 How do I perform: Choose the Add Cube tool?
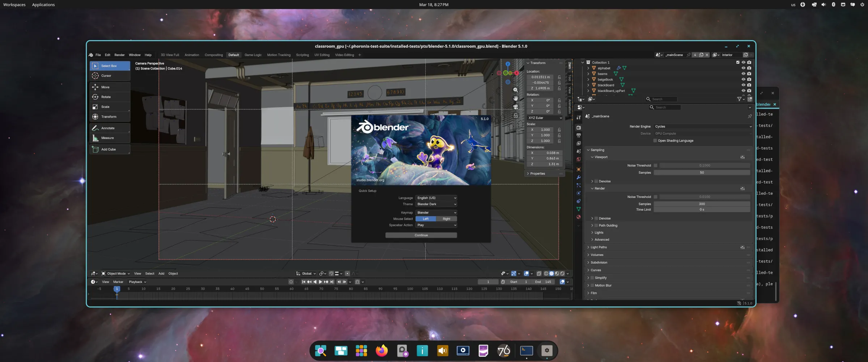[x=108, y=149]
